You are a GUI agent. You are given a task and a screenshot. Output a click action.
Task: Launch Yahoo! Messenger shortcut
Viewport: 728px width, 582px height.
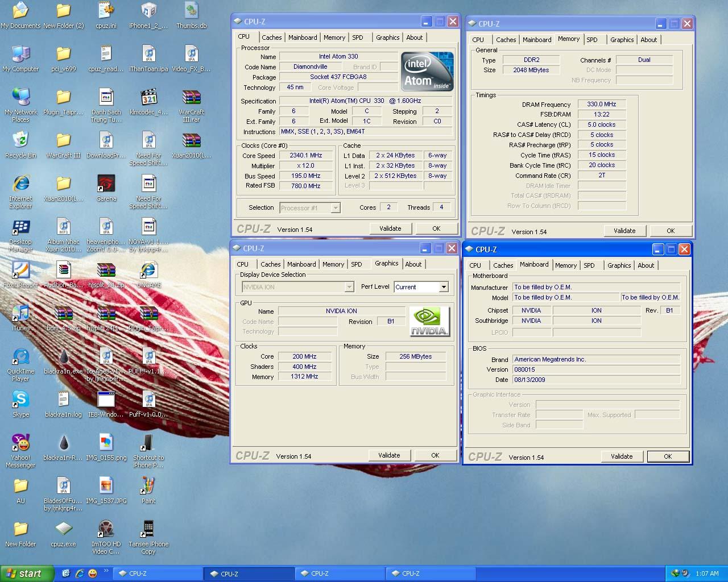coord(20,451)
